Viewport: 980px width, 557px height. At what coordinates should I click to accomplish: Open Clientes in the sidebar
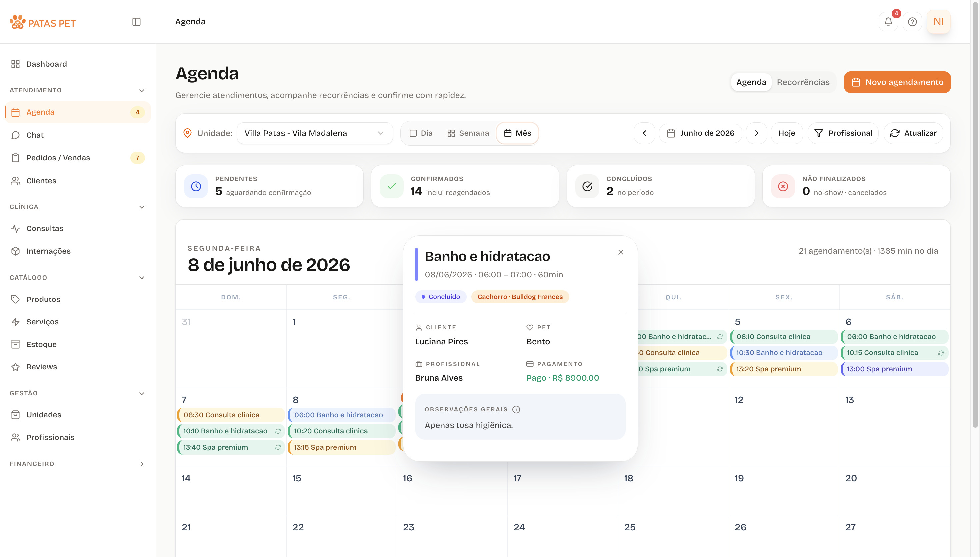78,180
